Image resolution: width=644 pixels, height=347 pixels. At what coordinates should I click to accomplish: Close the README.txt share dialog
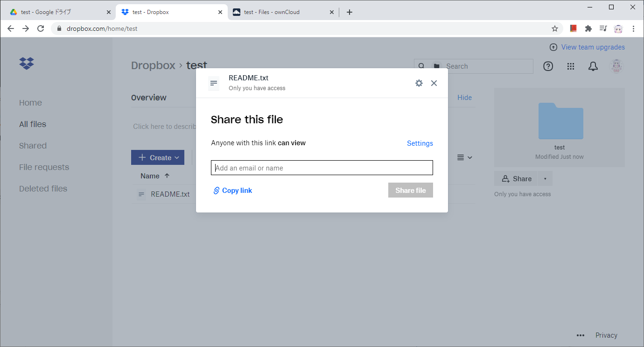[x=434, y=83]
